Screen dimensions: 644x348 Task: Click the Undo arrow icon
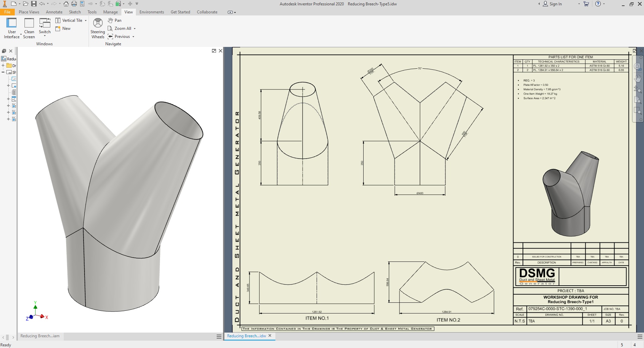[42, 4]
